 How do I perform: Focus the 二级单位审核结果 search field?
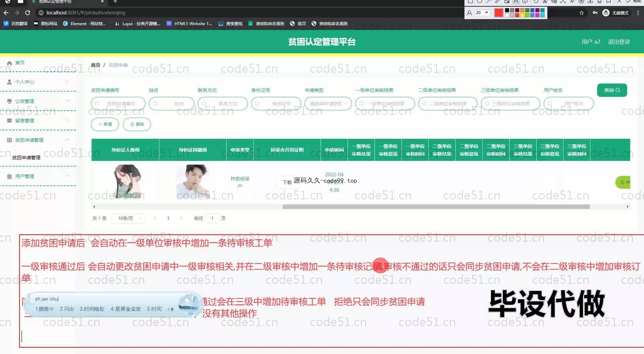[448, 104]
